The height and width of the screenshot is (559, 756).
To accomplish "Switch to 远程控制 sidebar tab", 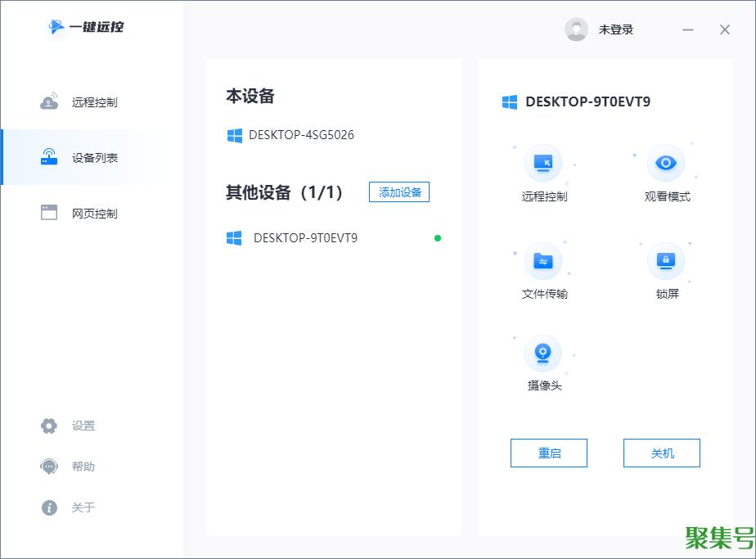I will [93, 102].
